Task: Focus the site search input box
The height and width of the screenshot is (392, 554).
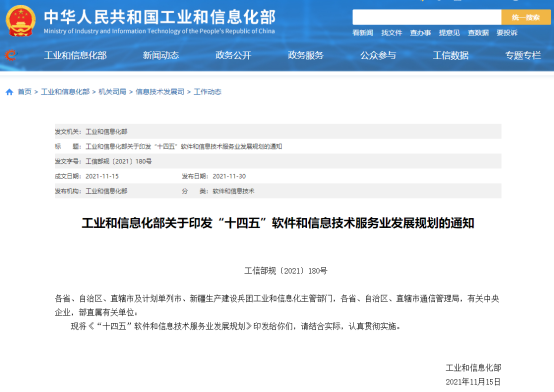Action: tap(426, 17)
